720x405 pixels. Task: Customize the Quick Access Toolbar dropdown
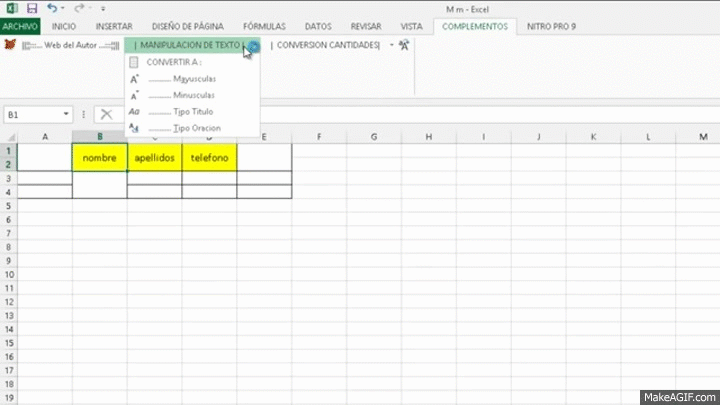pos(103,8)
